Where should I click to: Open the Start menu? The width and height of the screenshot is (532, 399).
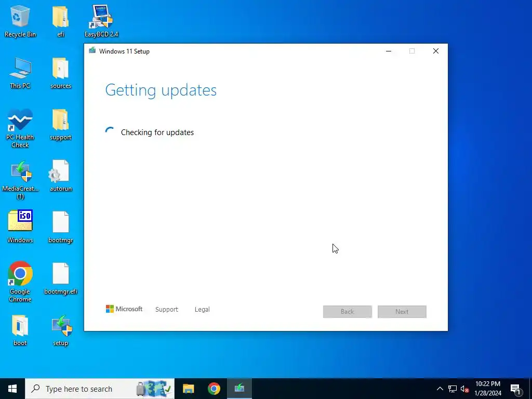tap(12, 389)
